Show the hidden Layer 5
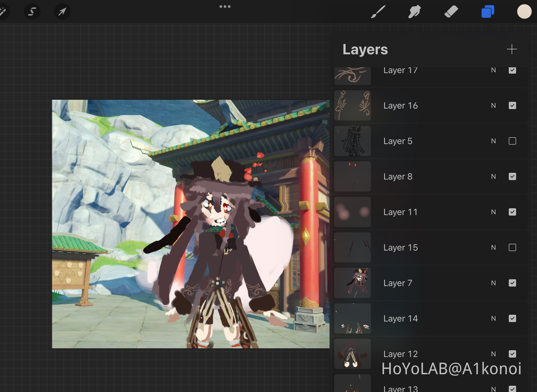The image size is (537, 392). click(512, 141)
